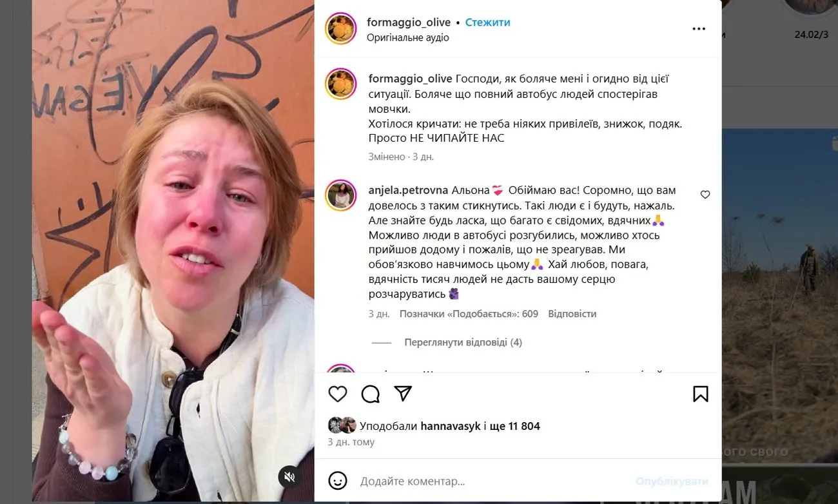The height and width of the screenshot is (504, 838).
Task: Open anjela.petrovna's profile picture
Action: [x=341, y=195]
